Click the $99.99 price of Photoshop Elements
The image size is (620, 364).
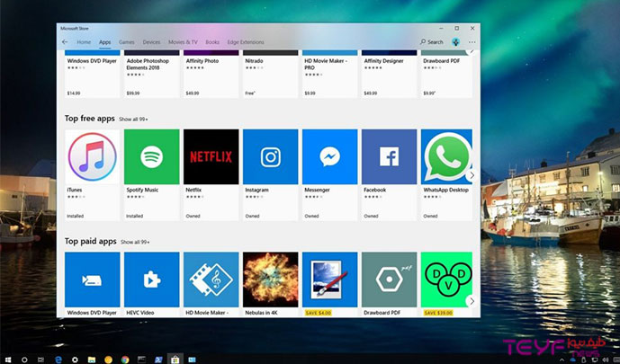133,93
